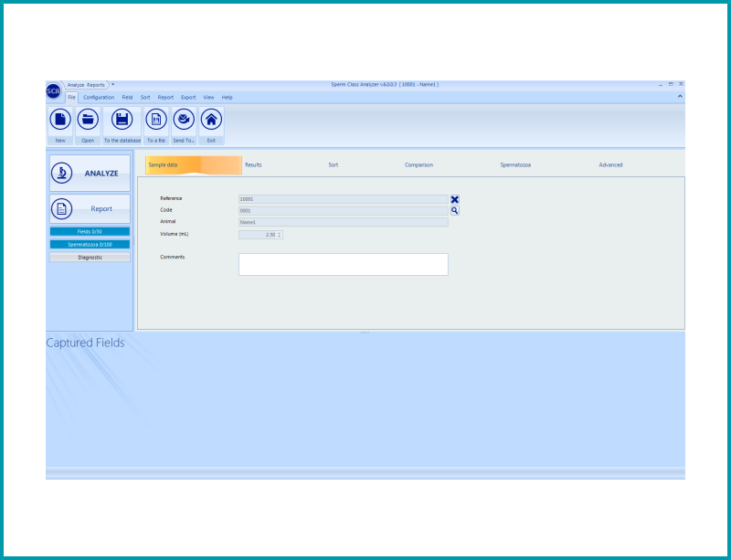Screen dimensions: 731x560
Task: Switch to the Comparison tab
Action: [418, 165]
